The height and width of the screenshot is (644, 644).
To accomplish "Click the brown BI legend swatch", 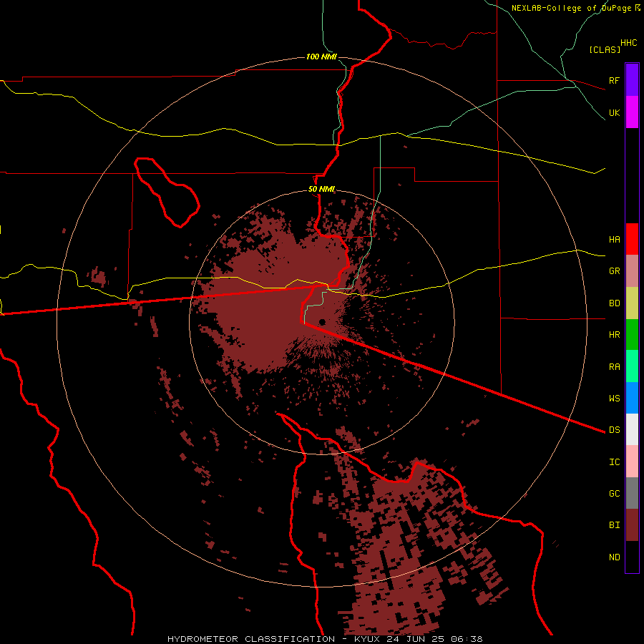I will coord(632,525).
